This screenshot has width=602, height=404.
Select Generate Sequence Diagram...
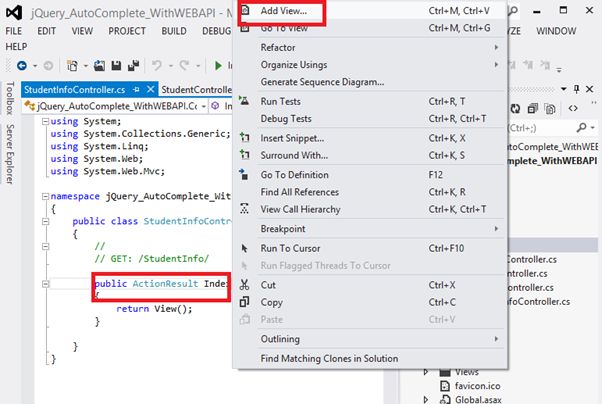[371, 82]
